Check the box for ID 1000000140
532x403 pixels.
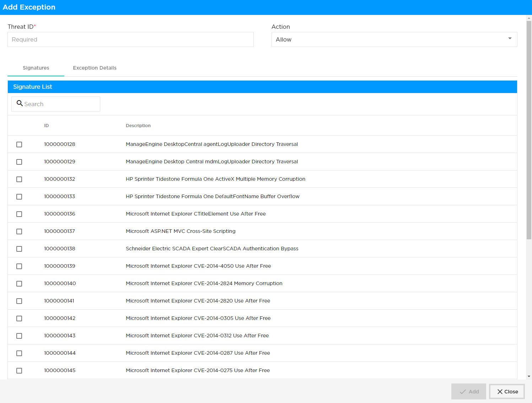pos(19,284)
